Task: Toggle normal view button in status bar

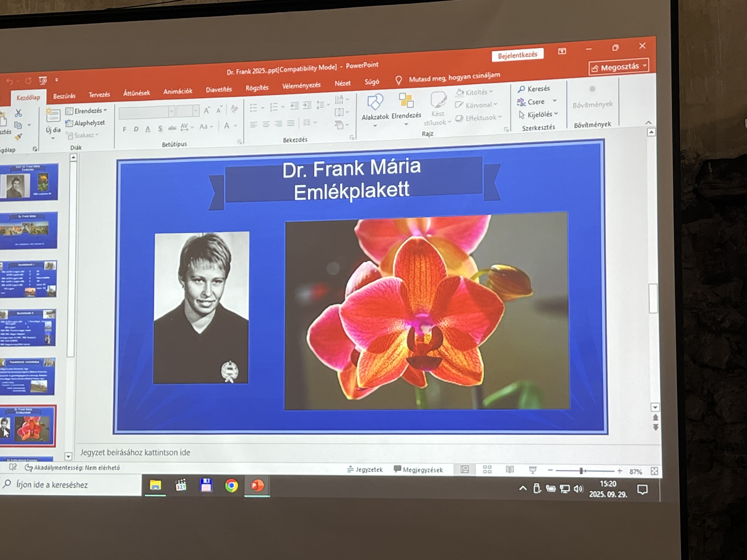Action: [x=465, y=469]
